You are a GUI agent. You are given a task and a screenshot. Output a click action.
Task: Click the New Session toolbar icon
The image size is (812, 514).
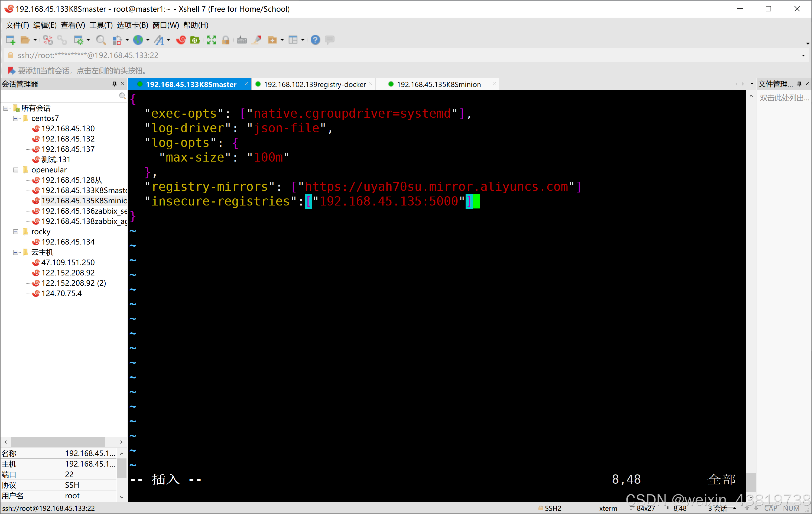tap(11, 40)
